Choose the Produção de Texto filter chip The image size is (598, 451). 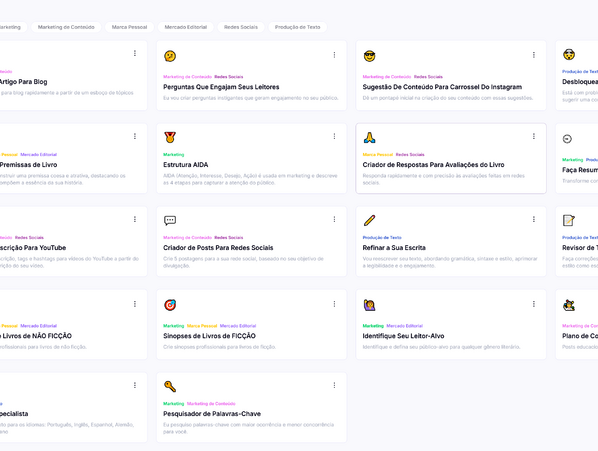tap(297, 27)
